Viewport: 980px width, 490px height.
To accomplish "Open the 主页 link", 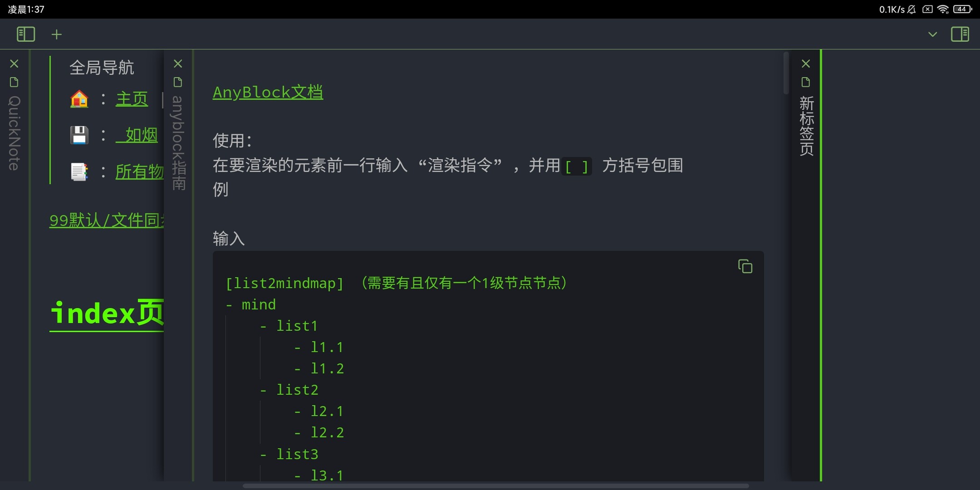I will 132,98.
